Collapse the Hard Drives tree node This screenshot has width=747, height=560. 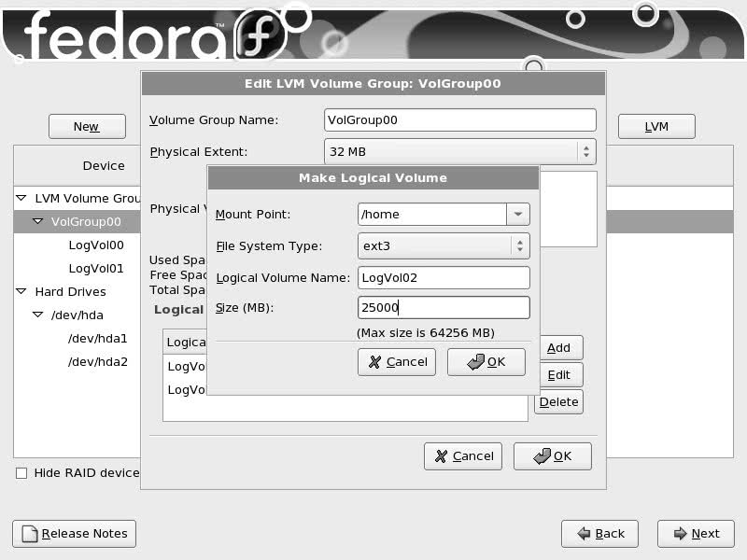tap(21, 291)
